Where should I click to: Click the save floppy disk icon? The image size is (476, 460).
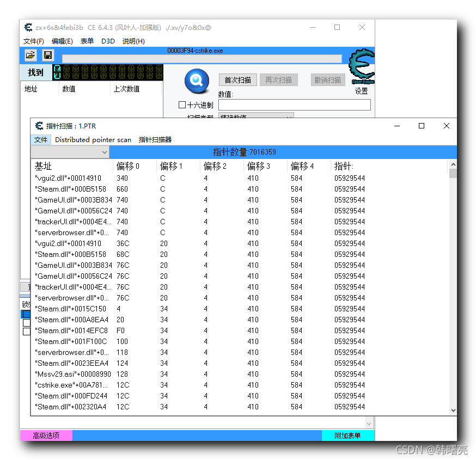[x=48, y=55]
